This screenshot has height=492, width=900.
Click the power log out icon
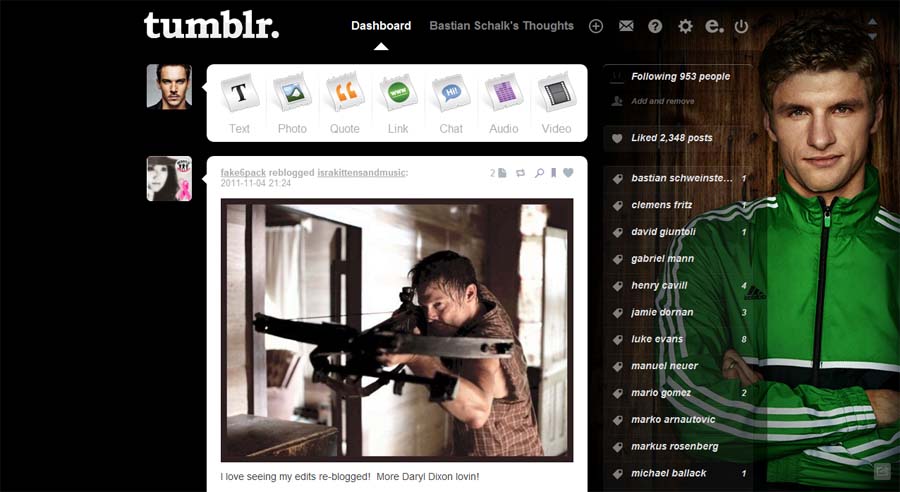742,26
